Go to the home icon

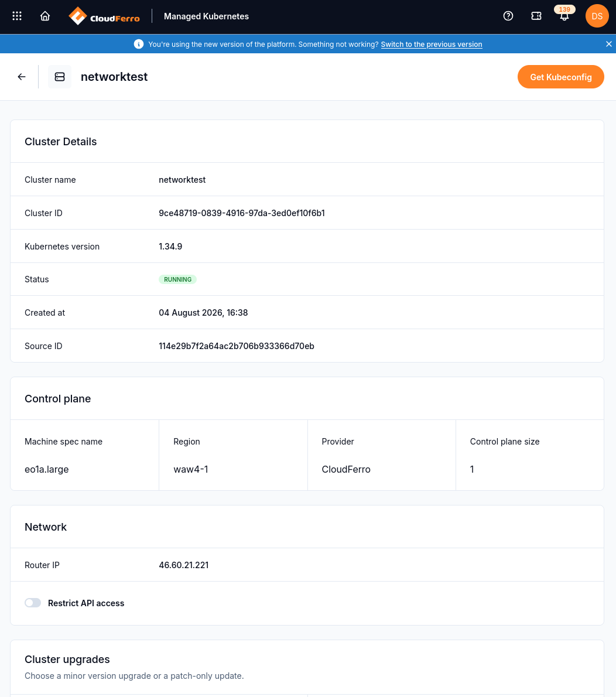click(45, 16)
